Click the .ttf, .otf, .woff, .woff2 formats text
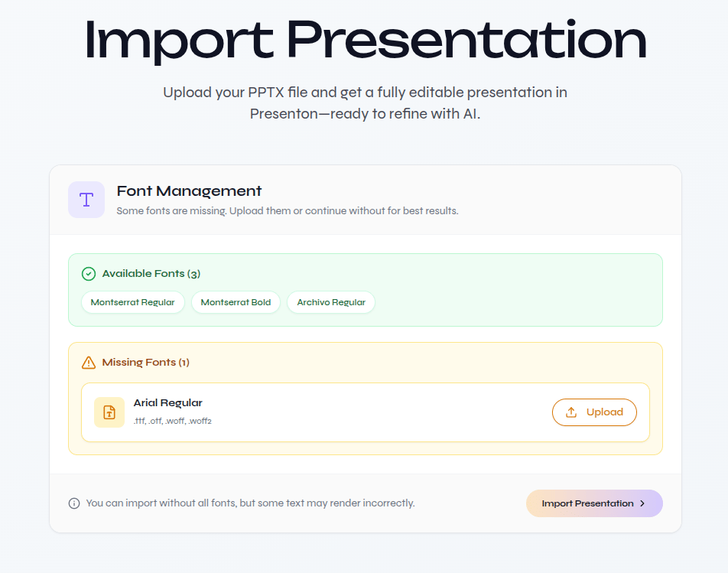This screenshot has height=573, width=728. pos(173,422)
